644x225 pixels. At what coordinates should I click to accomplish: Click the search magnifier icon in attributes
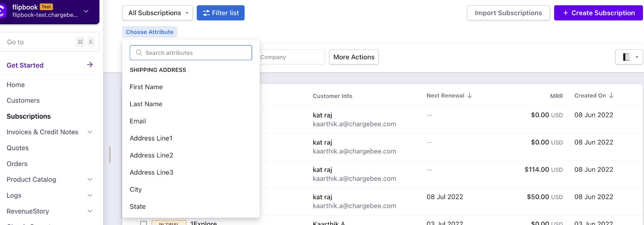click(139, 53)
